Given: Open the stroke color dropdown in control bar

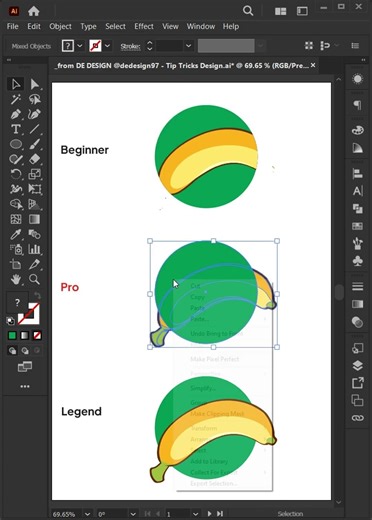Looking at the screenshot, I should pyautogui.click(x=107, y=46).
